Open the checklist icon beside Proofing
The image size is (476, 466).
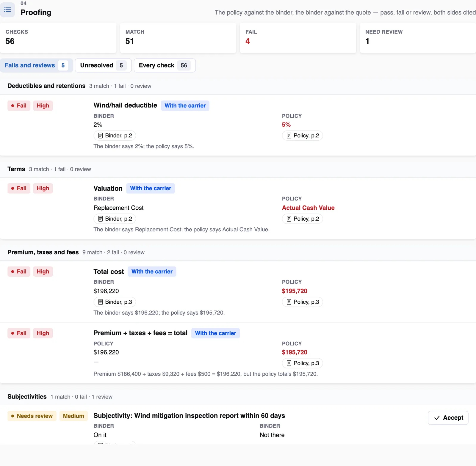(x=7, y=10)
